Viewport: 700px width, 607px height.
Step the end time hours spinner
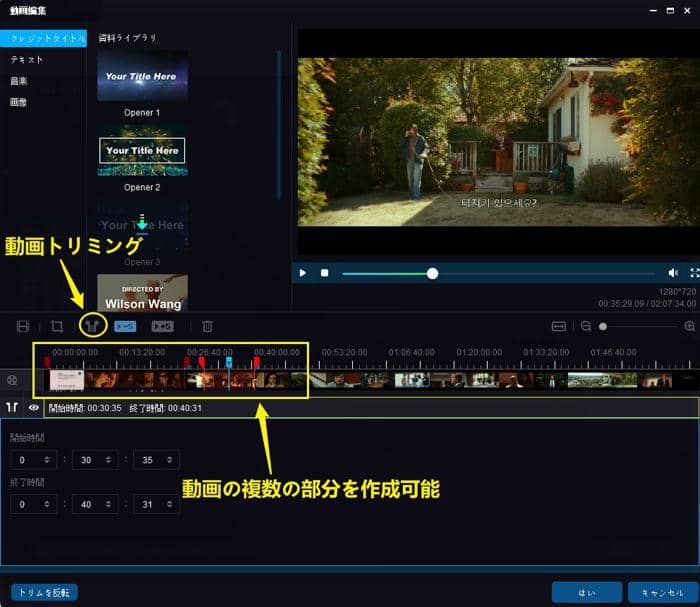(x=46, y=504)
